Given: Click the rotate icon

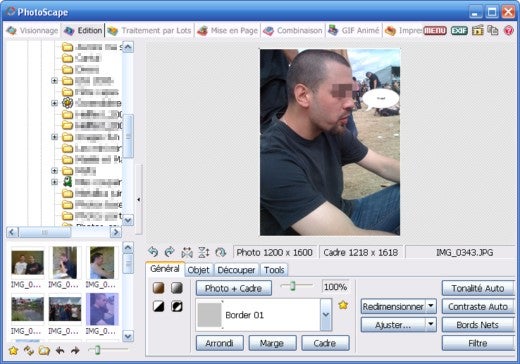Looking at the screenshot, I should tap(220, 252).
